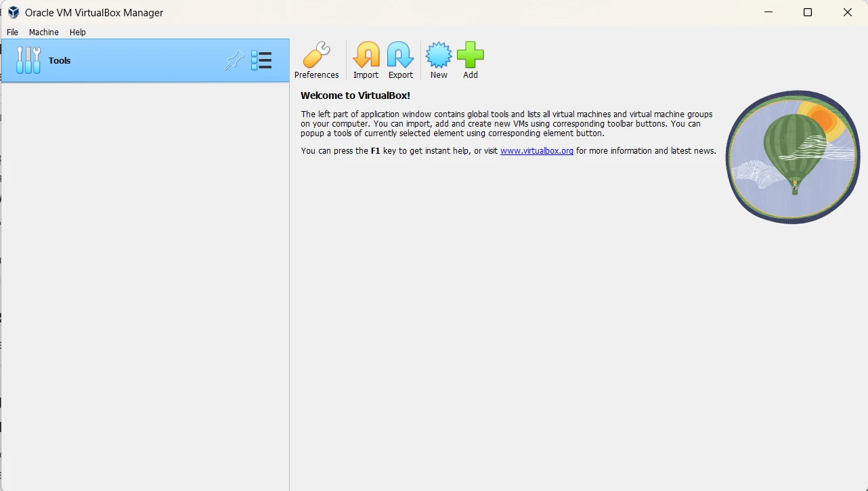
Task: Click the Welcome to VirtualBox! heading
Action: pyautogui.click(x=355, y=95)
